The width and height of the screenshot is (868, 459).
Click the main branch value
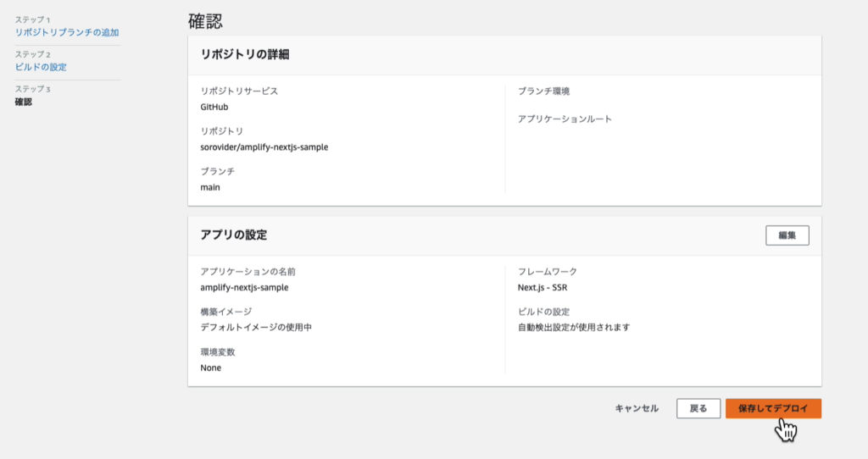(210, 186)
